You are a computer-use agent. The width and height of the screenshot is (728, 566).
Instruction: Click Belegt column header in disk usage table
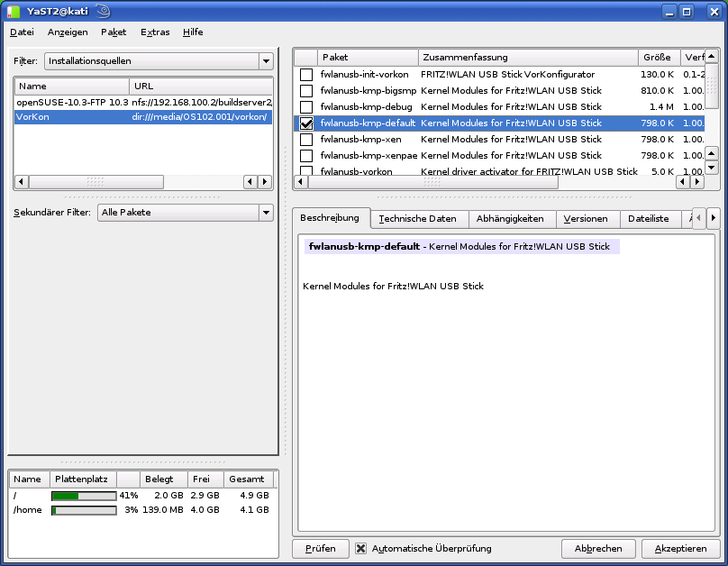(163, 479)
